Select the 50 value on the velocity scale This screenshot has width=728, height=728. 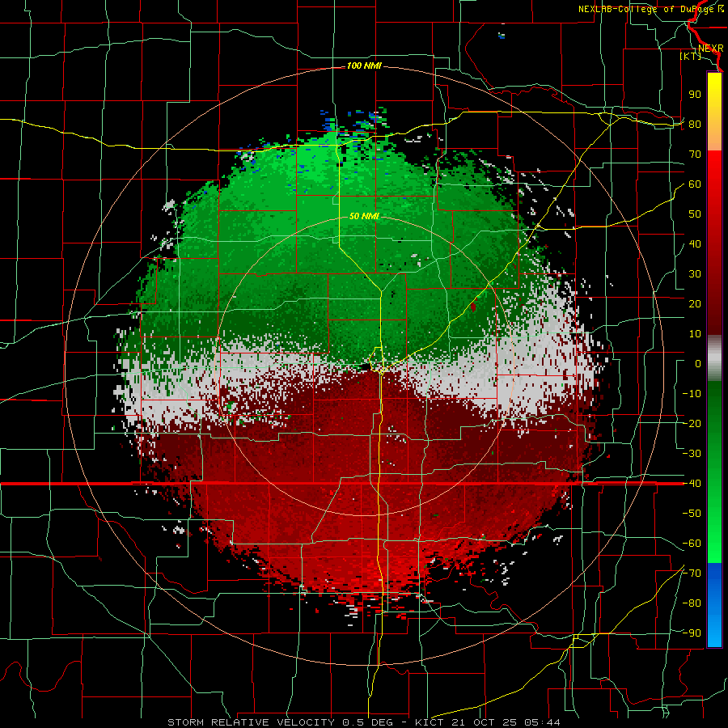(695, 214)
